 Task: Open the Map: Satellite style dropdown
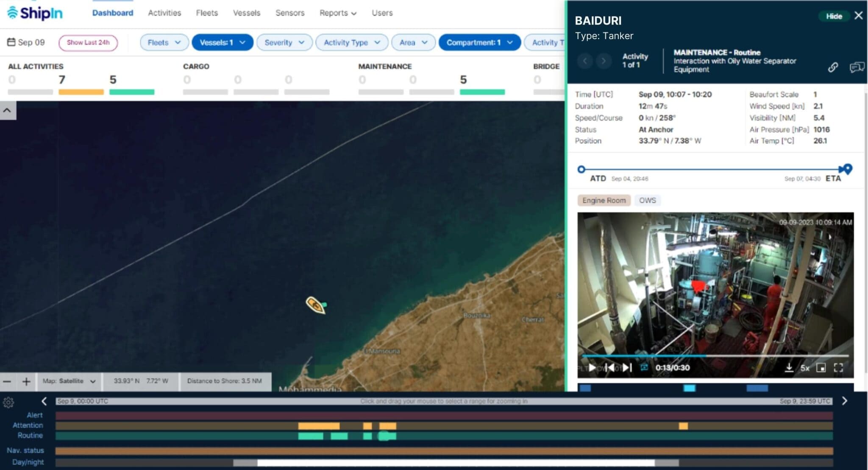(x=68, y=381)
